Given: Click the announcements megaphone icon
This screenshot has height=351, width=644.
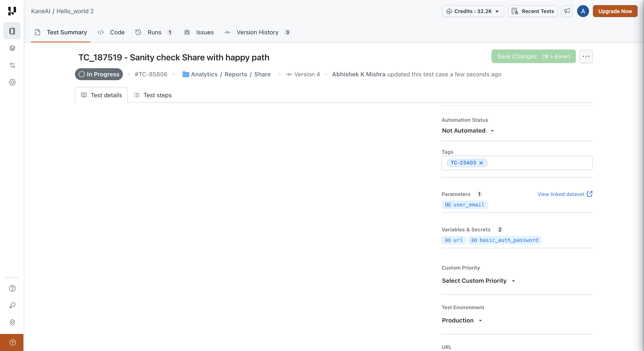Looking at the screenshot, I should [567, 11].
